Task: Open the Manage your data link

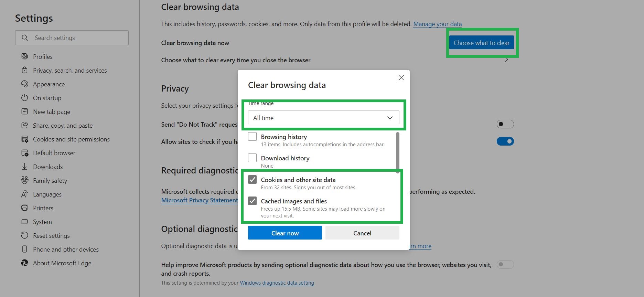Action: (x=437, y=24)
